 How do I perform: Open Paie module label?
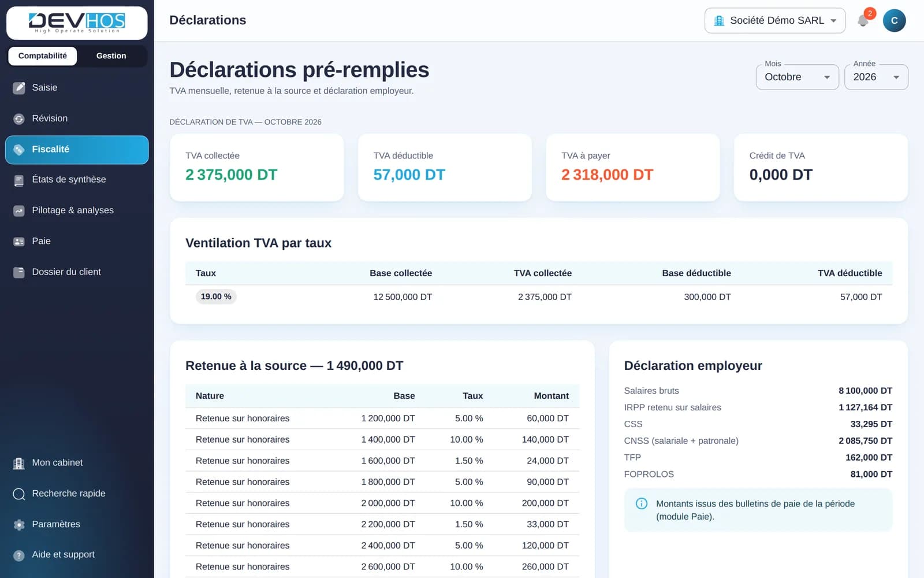point(42,241)
